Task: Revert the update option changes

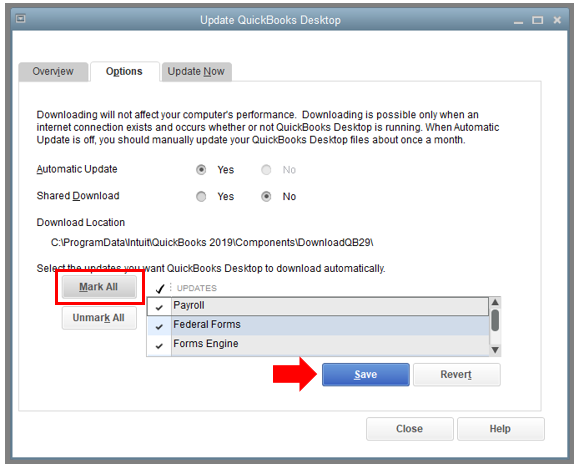Action: (x=456, y=375)
